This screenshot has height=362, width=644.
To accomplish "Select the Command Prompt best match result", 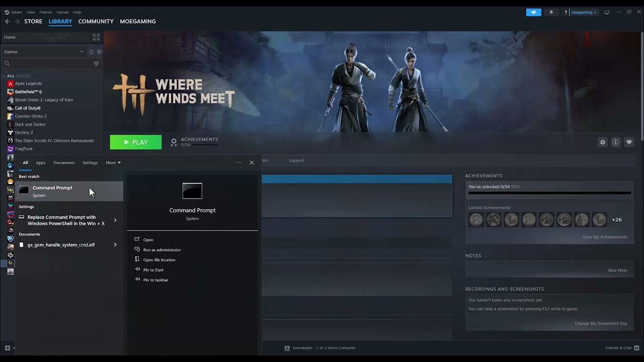I will (x=69, y=191).
